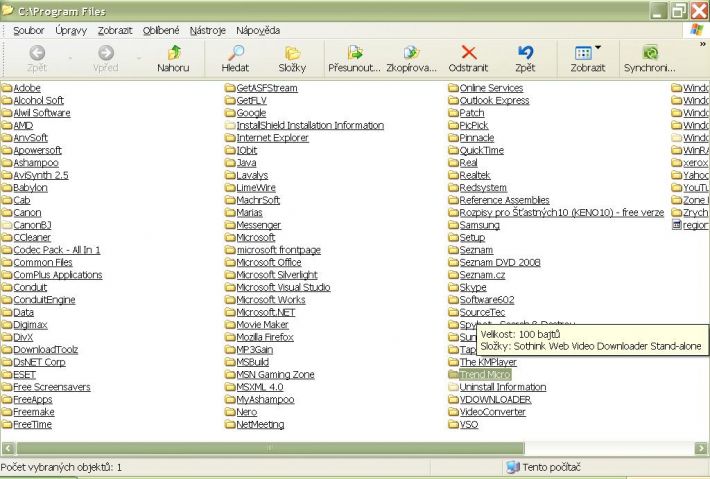The width and height of the screenshot is (710, 479).
Task: Select the Uninstall Information folder icon
Action: 453,387
